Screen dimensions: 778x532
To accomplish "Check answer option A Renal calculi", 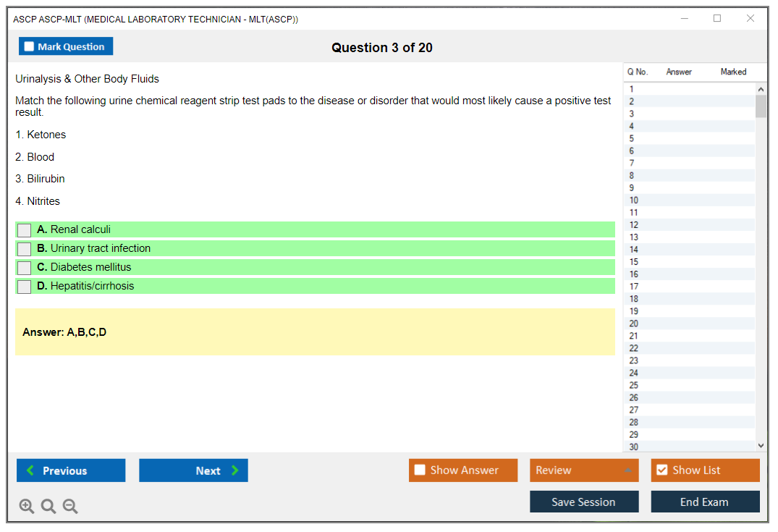I will point(25,230).
